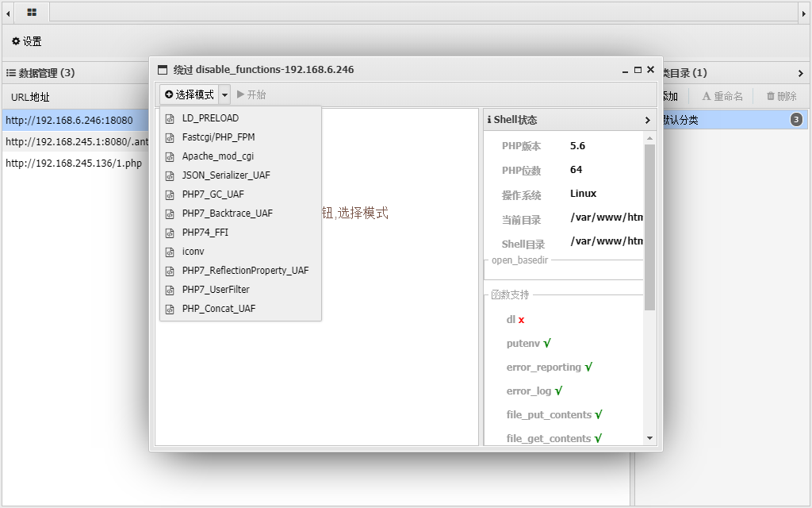The height and width of the screenshot is (508, 812).
Task: Open the 选择模式 dropdown arrow
Action: 224,94
